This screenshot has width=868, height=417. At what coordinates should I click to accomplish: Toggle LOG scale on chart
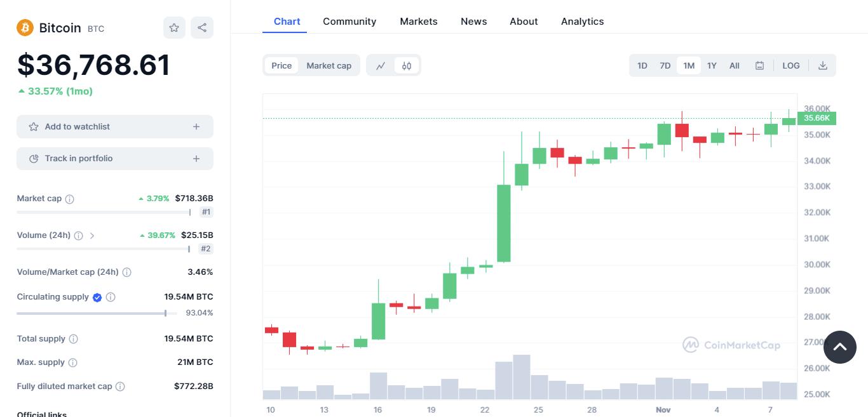point(791,65)
